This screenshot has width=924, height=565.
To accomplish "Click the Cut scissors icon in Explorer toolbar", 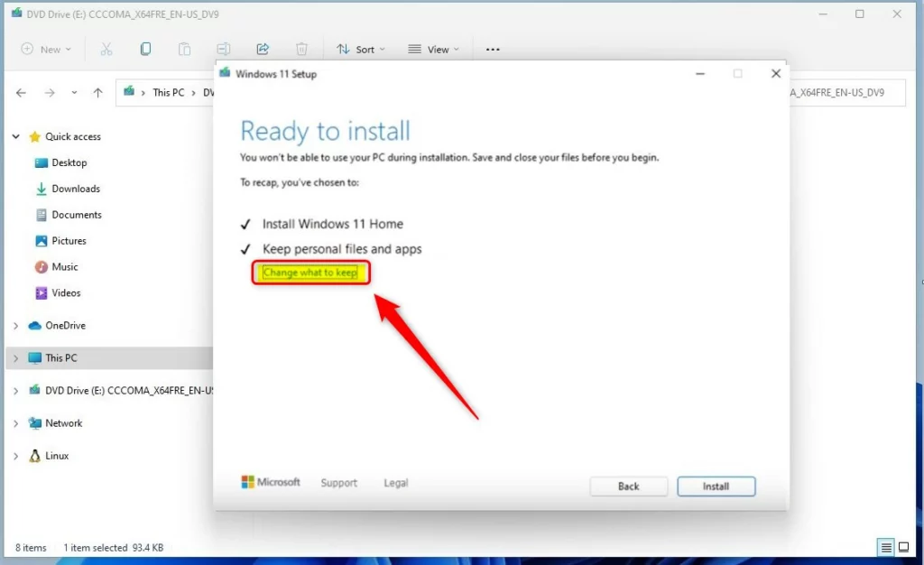I will [106, 49].
